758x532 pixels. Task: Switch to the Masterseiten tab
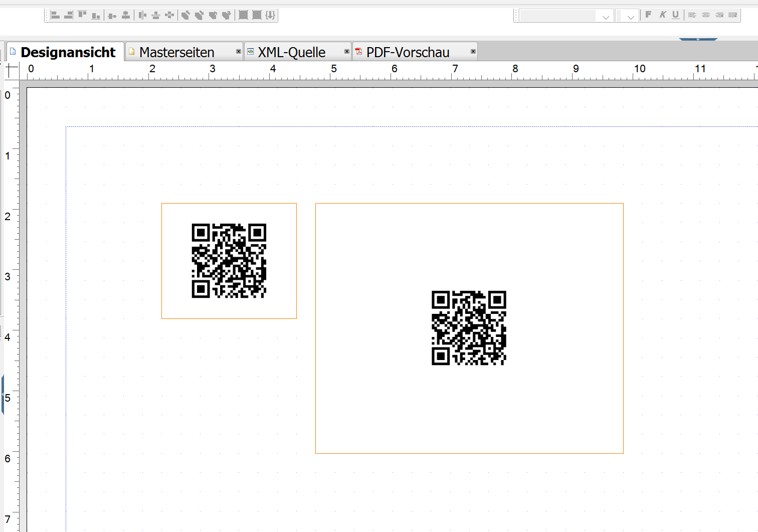tap(176, 52)
